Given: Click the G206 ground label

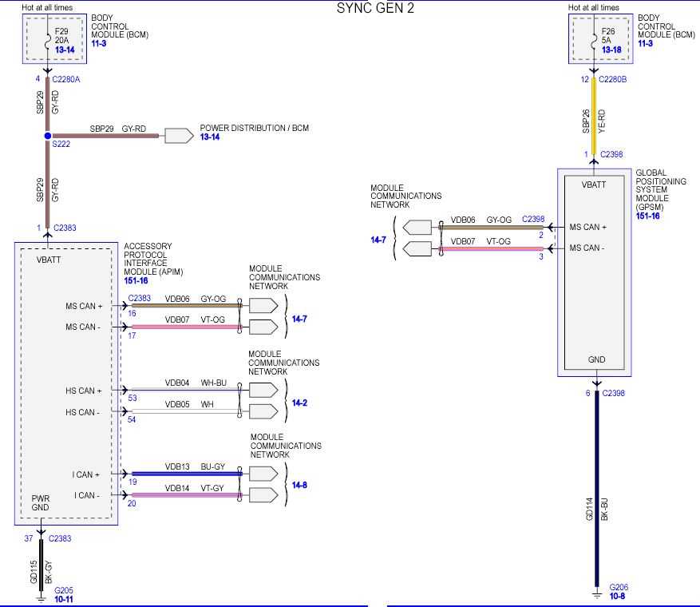Looking at the screenshot, I should click(x=619, y=587).
